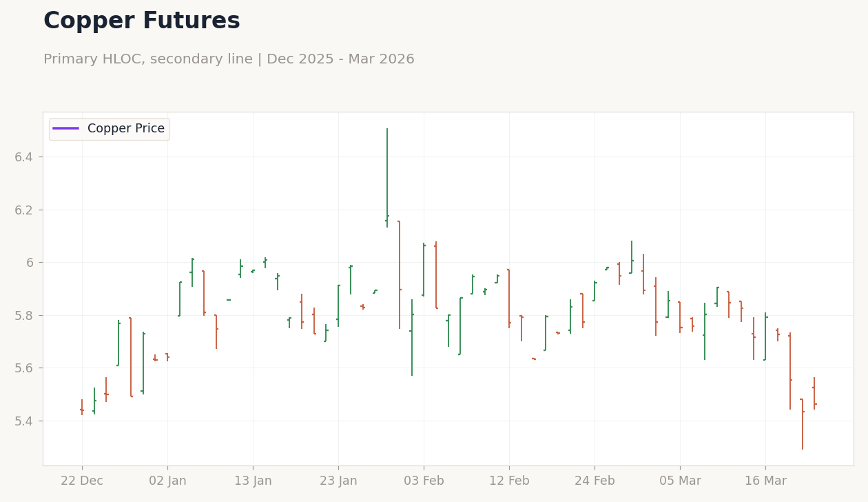868x502 pixels.
Task: Click the 22 Dec x-axis label
Action: tap(82, 481)
